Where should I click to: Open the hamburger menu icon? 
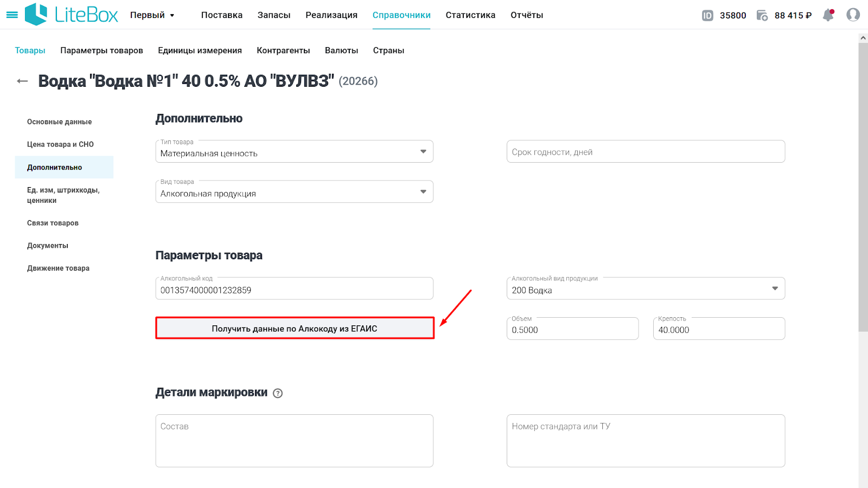[12, 15]
